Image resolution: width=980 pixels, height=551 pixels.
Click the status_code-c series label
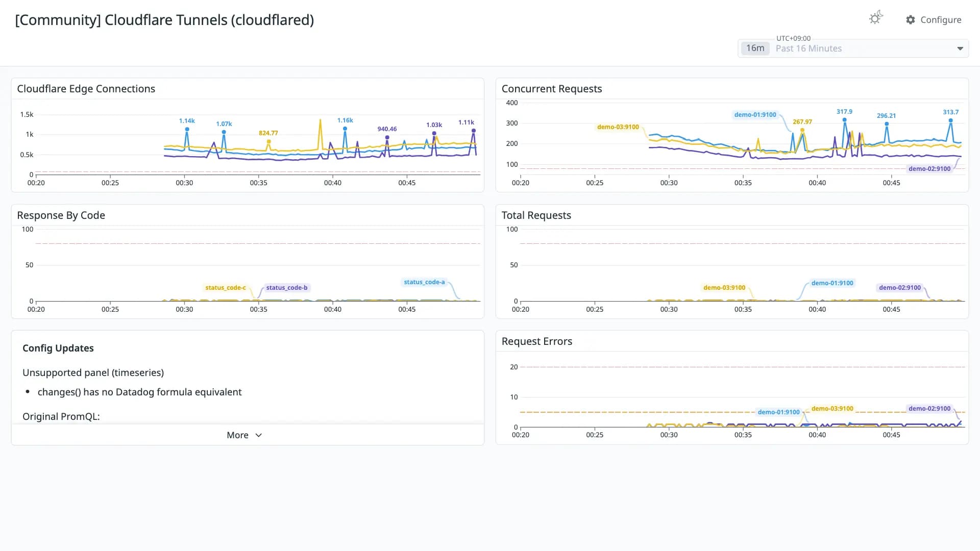(x=225, y=288)
